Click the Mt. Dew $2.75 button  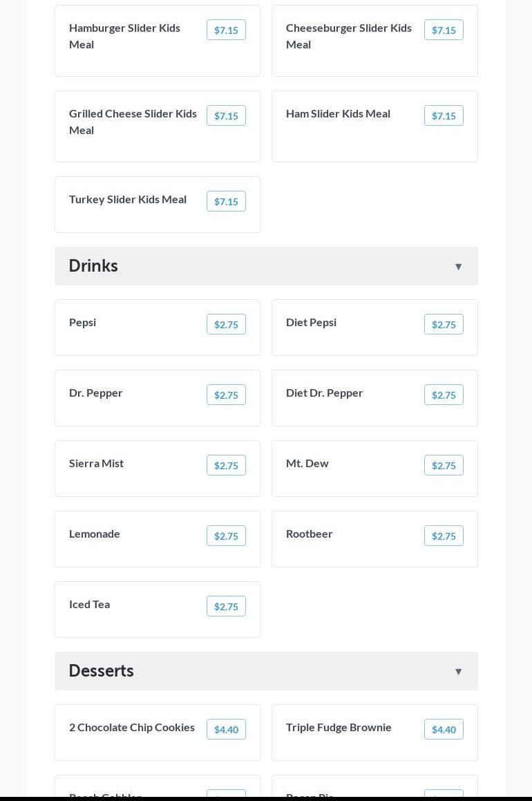[444, 465]
